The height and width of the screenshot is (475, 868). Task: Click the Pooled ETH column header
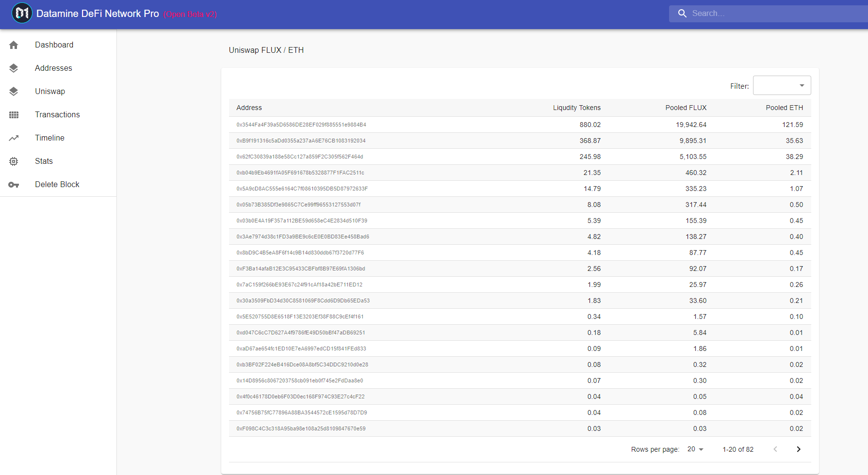[x=784, y=108]
